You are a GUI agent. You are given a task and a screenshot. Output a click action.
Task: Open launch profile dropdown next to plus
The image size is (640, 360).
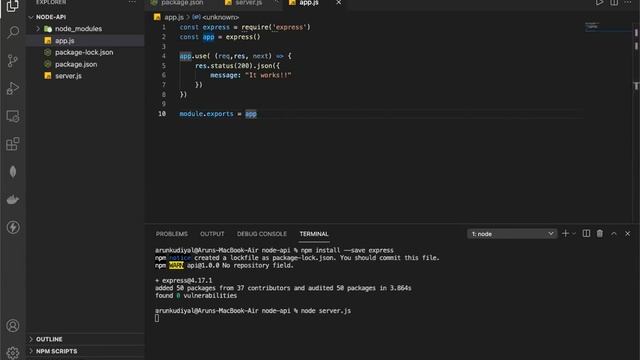point(574,234)
